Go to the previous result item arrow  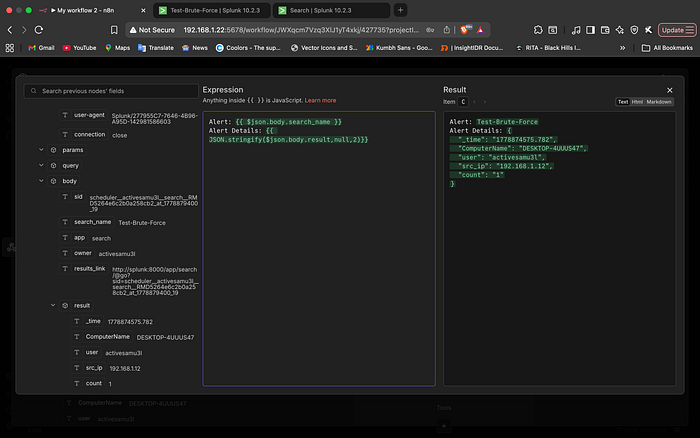point(474,102)
